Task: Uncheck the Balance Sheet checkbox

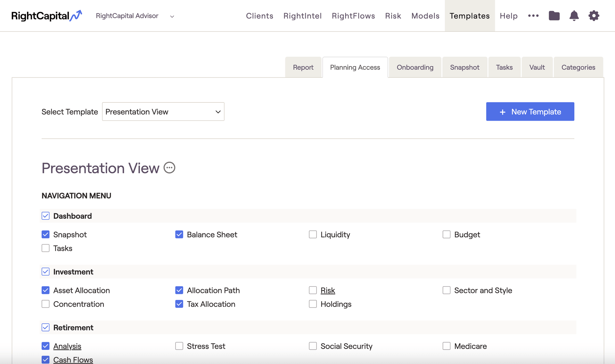Action: pos(179,235)
